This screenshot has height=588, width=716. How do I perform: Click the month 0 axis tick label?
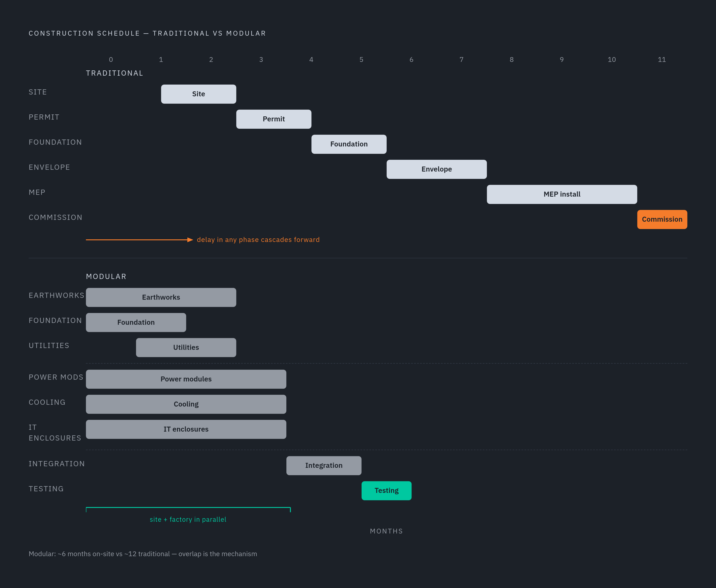tap(111, 60)
